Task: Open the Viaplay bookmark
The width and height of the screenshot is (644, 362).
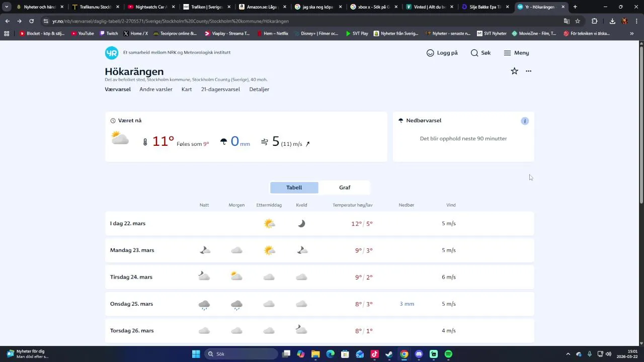Action: click(x=227, y=34)
